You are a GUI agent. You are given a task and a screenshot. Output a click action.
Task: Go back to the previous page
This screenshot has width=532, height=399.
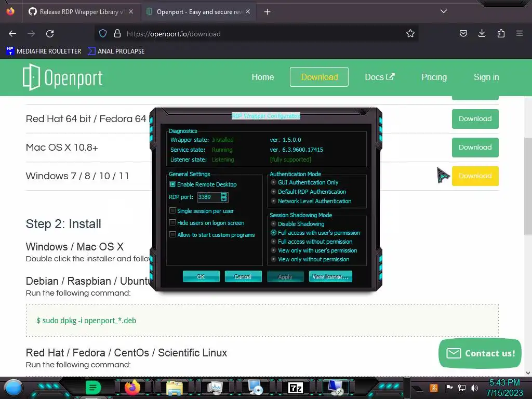(x=12, y=34)
